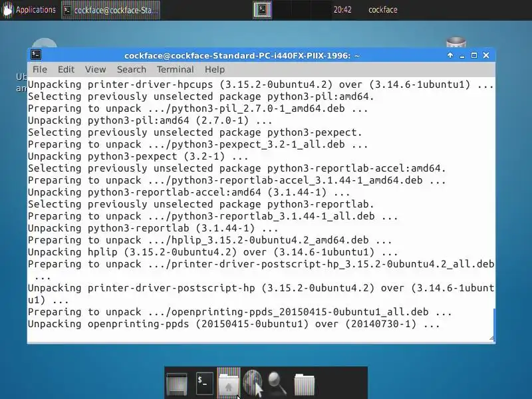Open the Search menu

[x=131, y=70]
